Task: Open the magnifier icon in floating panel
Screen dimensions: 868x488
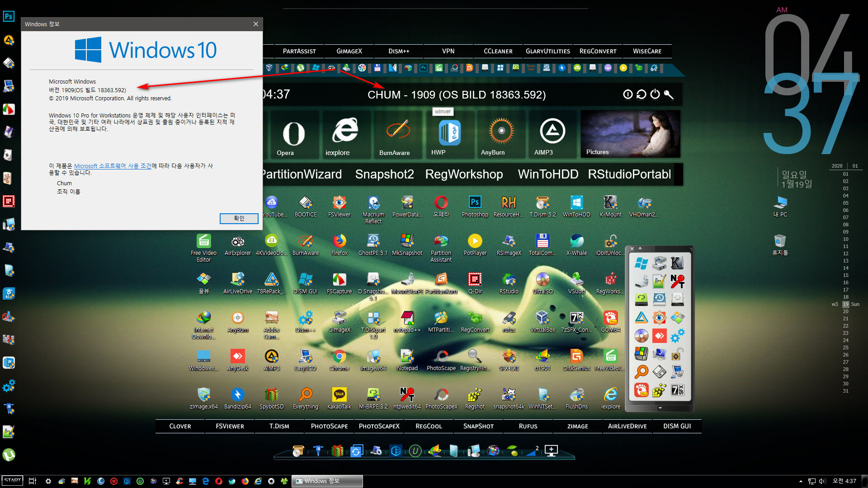Action: [642, 371]
